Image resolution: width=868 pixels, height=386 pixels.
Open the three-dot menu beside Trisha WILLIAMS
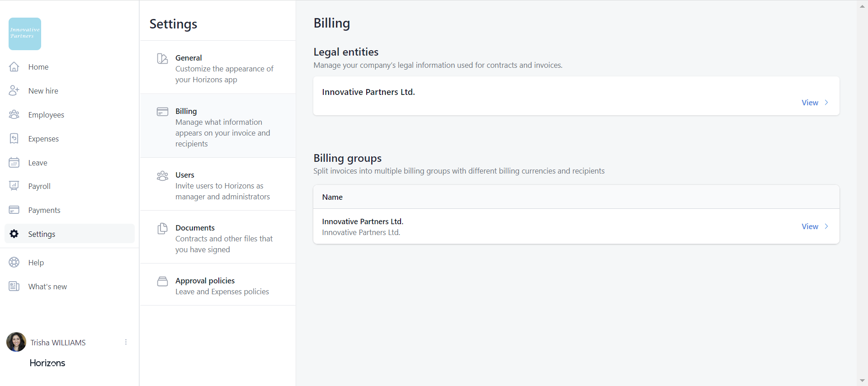click(x=126, y=342)
